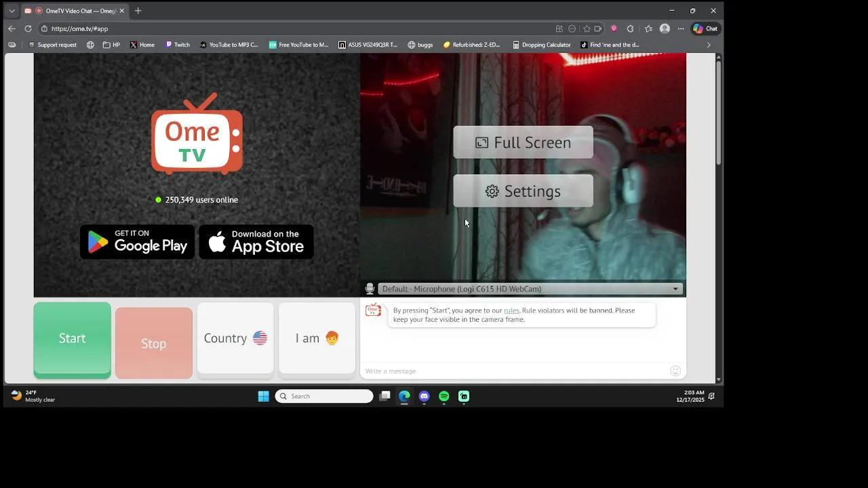Image resolution: width=868 pixels, height=488 pixels.
Task: Open the Copilot Chat button
Action: pyautogui.click(x=705, y=28)
